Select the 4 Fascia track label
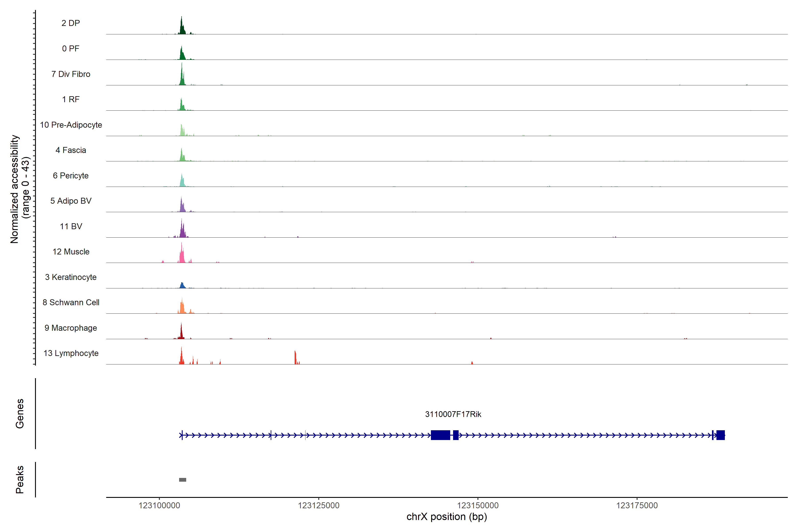The height and width of the screenshot is (532, 798). click(70, 150)
